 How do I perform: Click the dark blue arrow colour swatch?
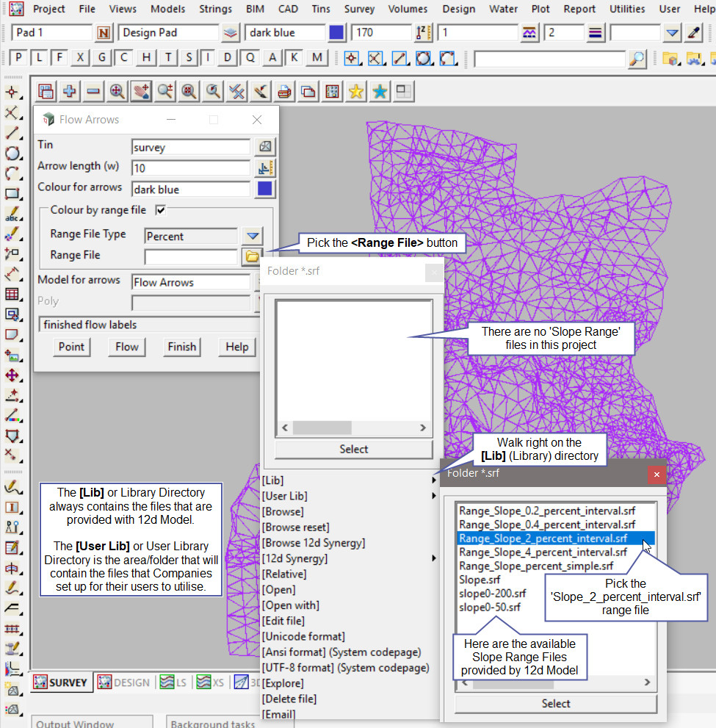tap(265, 190)
